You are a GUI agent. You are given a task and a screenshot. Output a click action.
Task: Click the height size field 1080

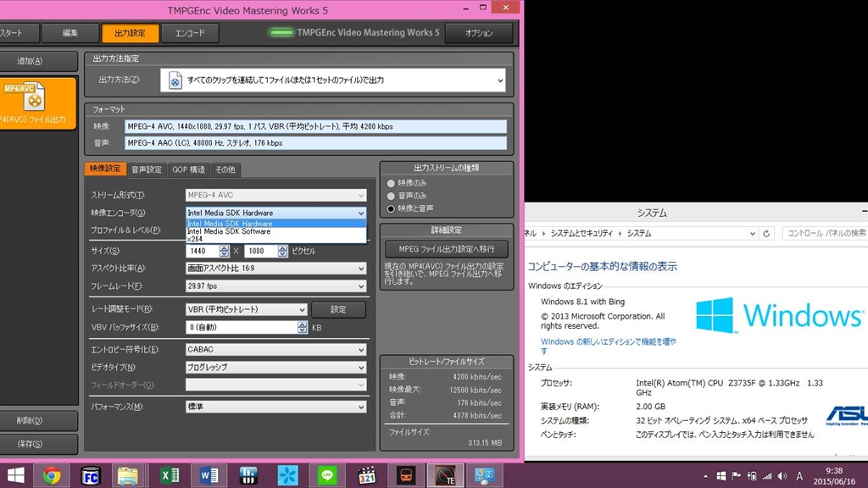point(261,251)
